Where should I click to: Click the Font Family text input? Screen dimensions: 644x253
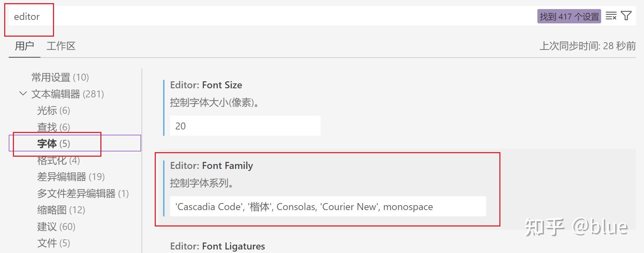328,207
